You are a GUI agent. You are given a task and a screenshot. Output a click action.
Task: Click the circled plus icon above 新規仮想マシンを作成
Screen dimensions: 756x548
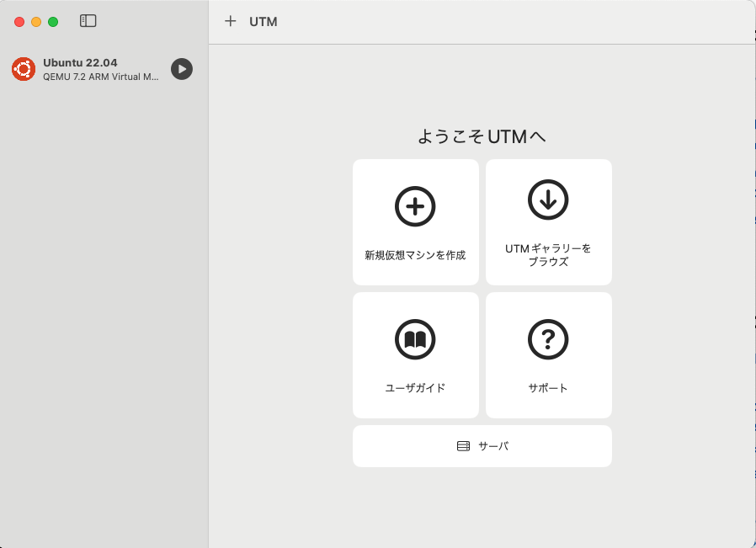pyautogui.click(x=415, y=205)
